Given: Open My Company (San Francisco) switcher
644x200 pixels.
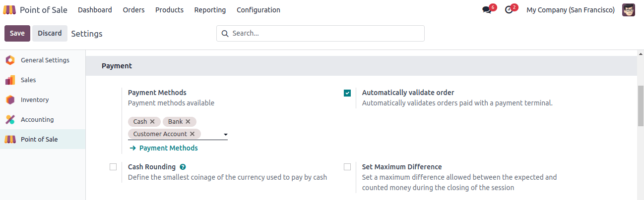Looking at the screenshot, I should (x=571, y=10).
